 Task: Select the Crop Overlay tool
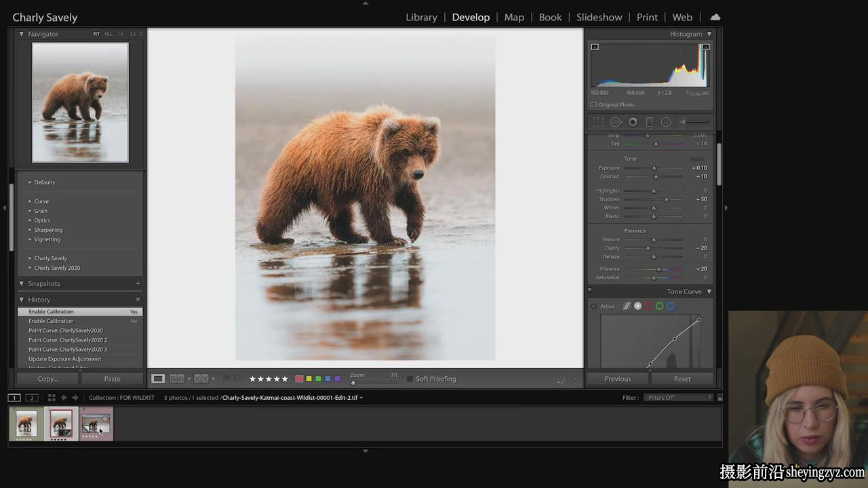(x=598, y=122)
